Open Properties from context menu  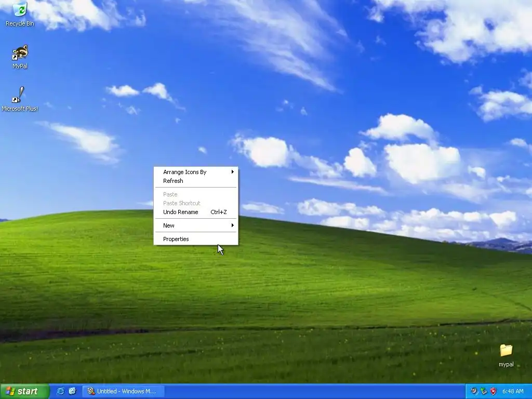click(196, 239)
